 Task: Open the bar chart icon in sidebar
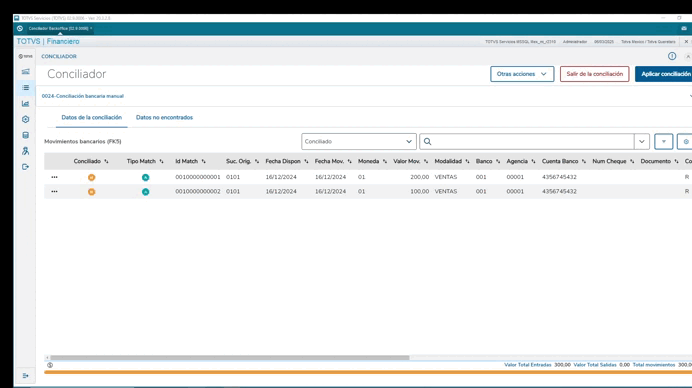coord(26,103)
